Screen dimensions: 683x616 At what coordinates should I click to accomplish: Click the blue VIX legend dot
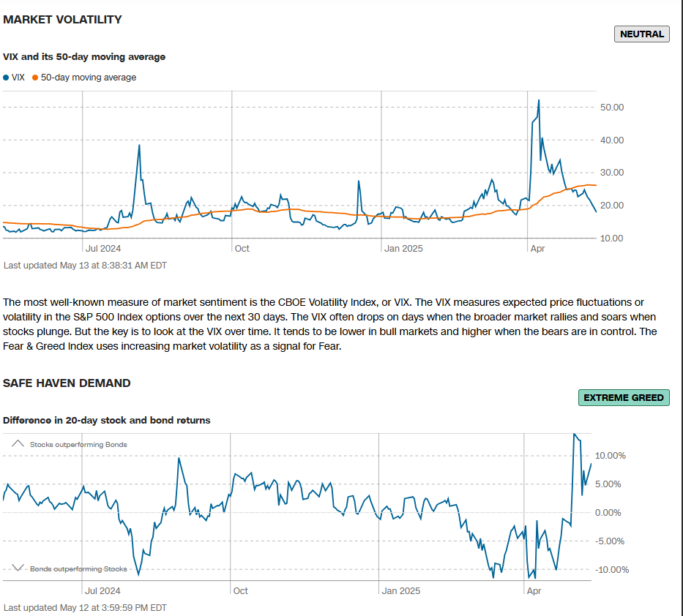click(x=6, y=78)
